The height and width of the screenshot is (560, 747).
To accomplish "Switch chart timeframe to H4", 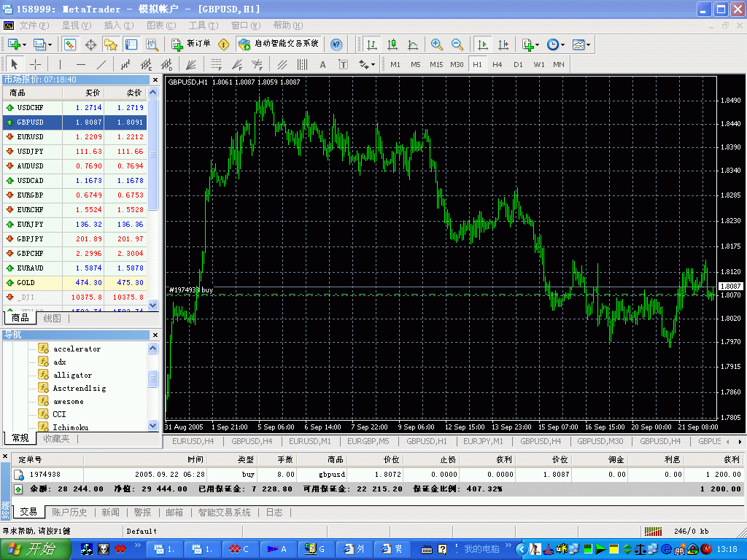I will point(498,64).
